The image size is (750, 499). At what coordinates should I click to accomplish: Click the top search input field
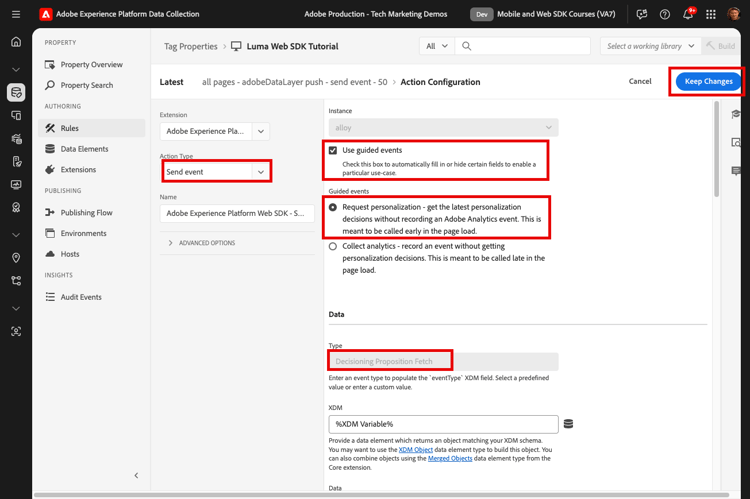point(523,46)
